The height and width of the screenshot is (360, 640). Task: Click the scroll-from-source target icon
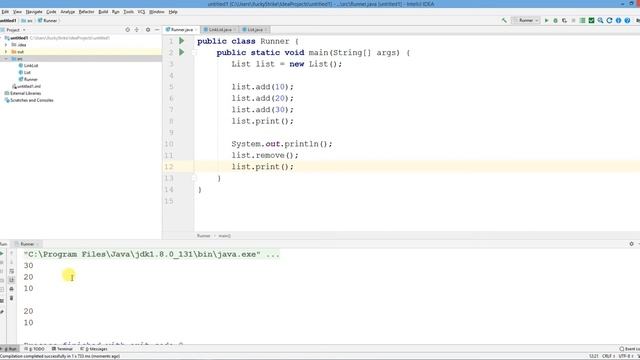tap(127, 30)
